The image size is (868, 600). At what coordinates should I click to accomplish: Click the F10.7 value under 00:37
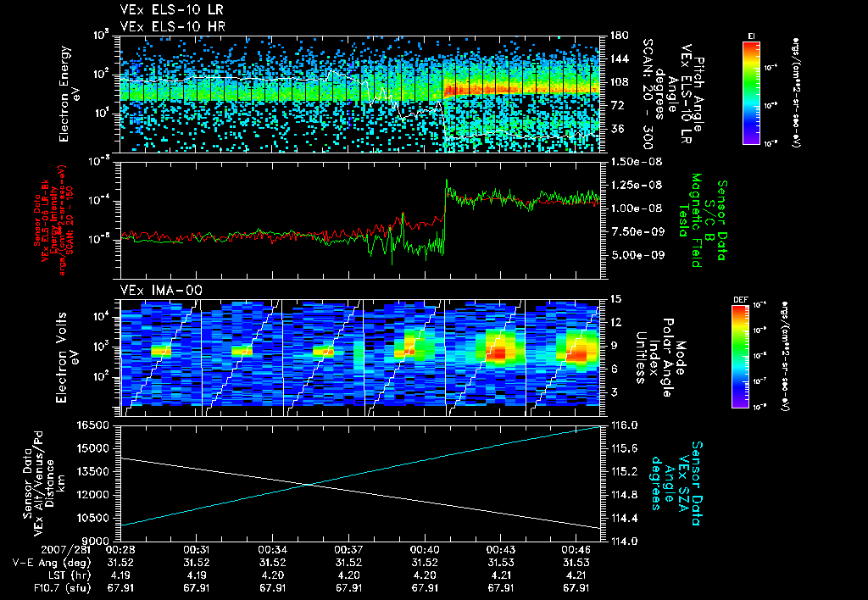[348, 588]
